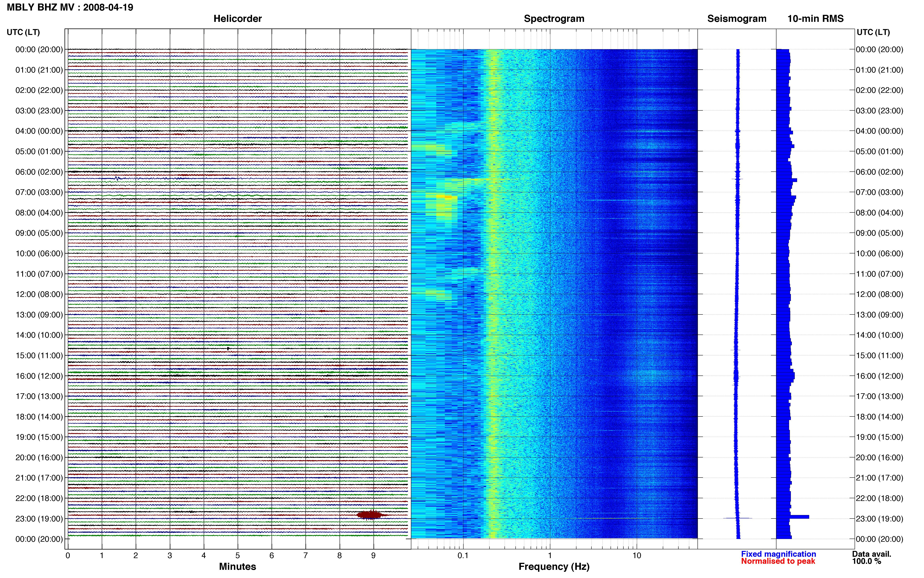The width and height of the screenshot is (924, 578).
Task: Click the '10' frequency tick label
Action: click(636, 555)
